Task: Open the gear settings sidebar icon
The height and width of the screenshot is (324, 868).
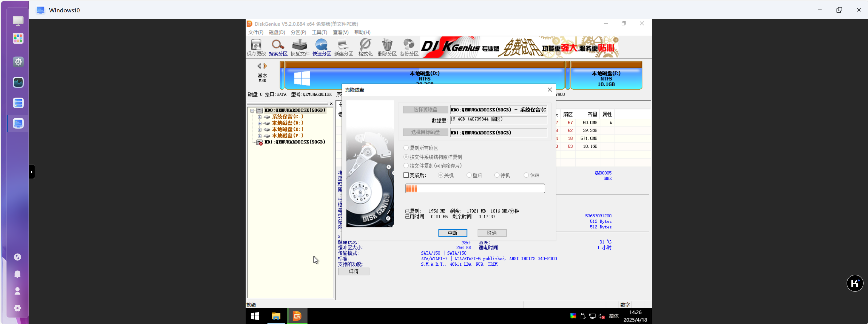Action: point(18,62)
